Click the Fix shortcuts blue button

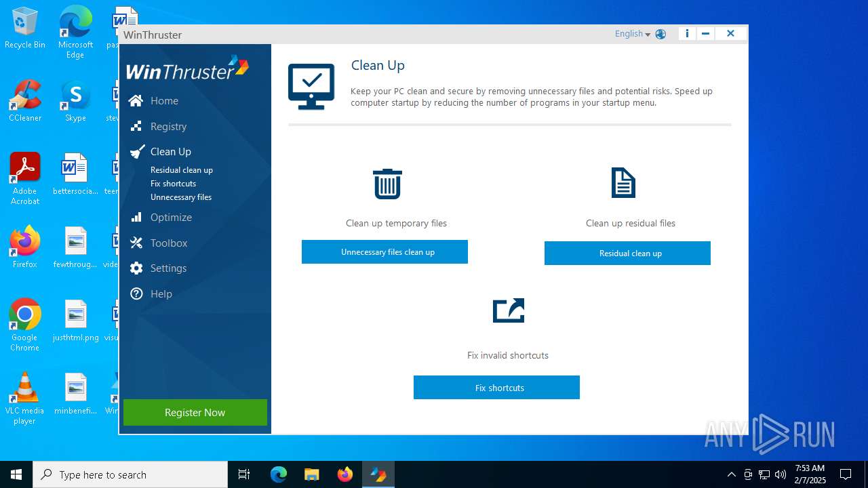496,388
